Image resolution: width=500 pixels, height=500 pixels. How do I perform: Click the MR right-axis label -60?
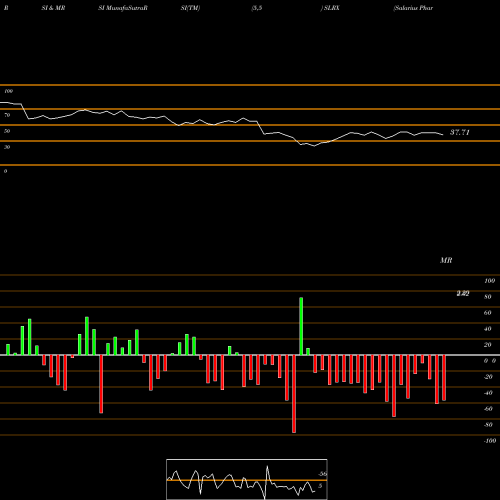(x=488, y=409)
